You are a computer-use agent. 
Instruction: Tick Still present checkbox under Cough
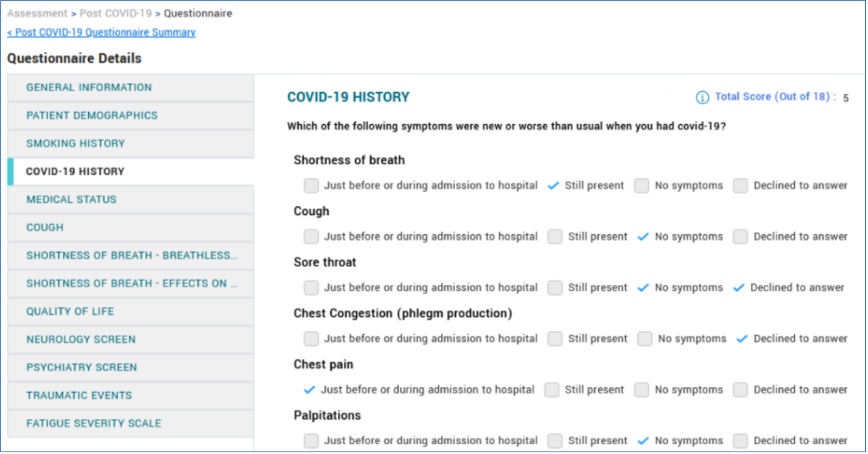pos(555,237)
